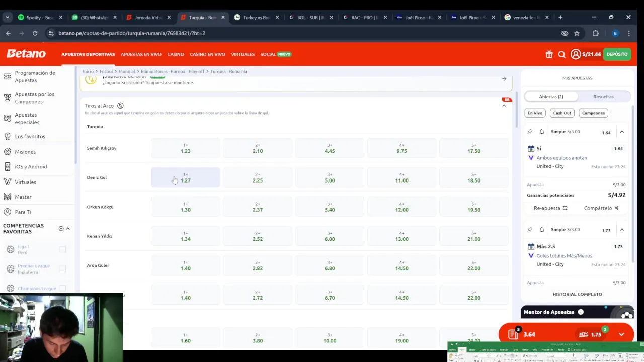
Task: Open the substitute banner arrow
Action: (504, 79)
